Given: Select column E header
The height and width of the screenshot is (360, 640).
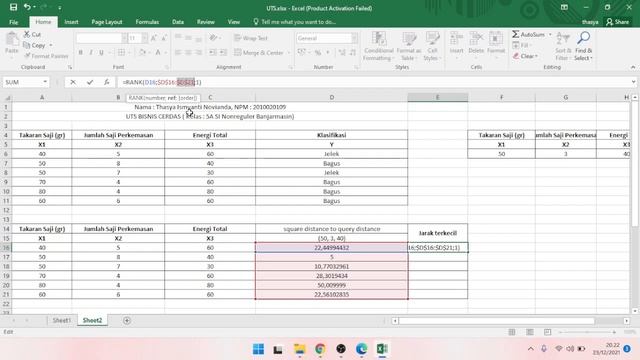Looking at the screenshot, I should (438, 97).
